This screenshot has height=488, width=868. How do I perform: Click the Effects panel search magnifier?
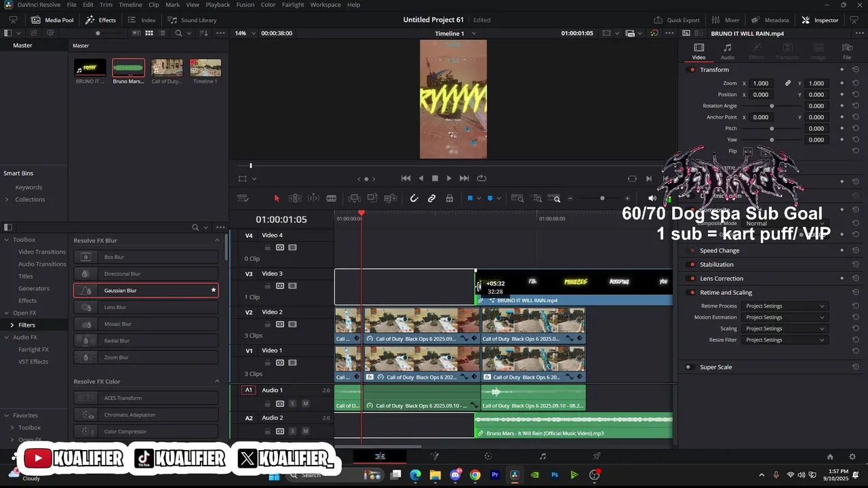[x=195, y=227]
